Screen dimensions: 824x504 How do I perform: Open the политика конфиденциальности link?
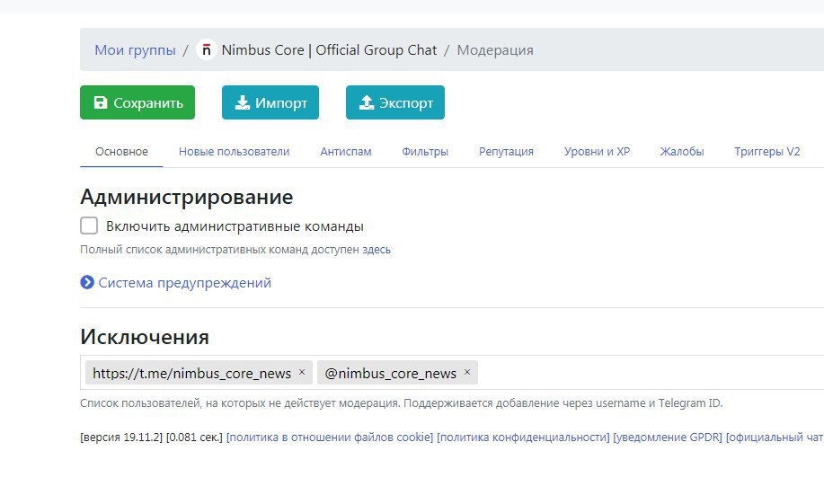coord(523,438)
